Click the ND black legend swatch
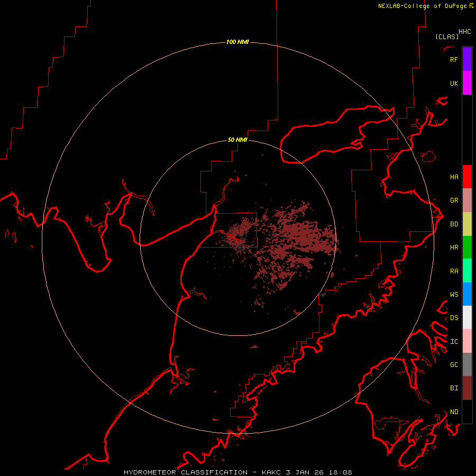The height and width of the screenshot is (476, 476). click(467, 411)
